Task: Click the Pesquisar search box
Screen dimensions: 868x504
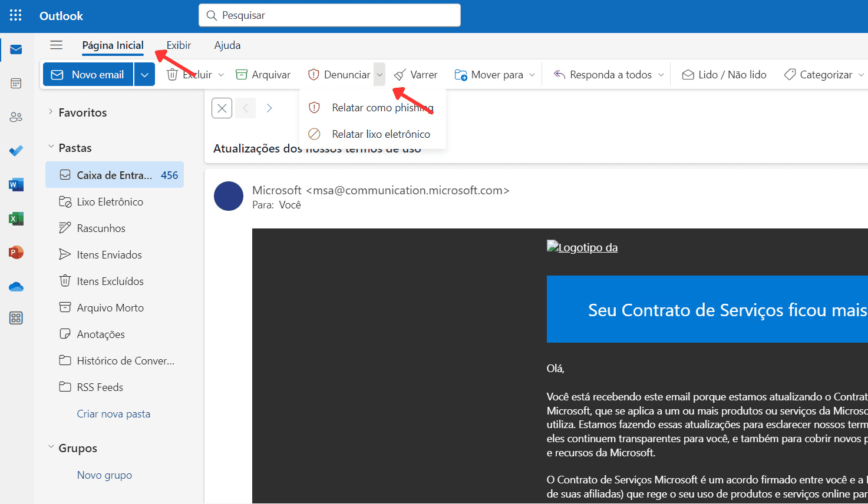Action: [x=329, y=15]
